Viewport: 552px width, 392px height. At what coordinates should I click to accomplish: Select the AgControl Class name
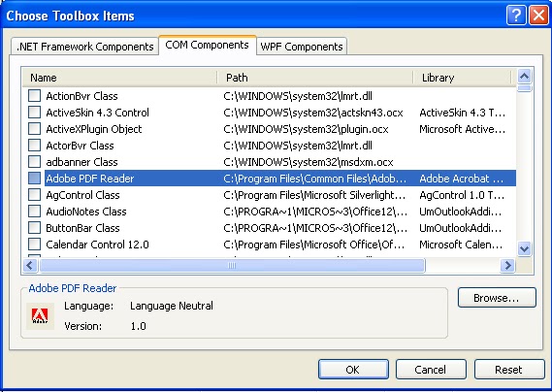click(82, 195)
